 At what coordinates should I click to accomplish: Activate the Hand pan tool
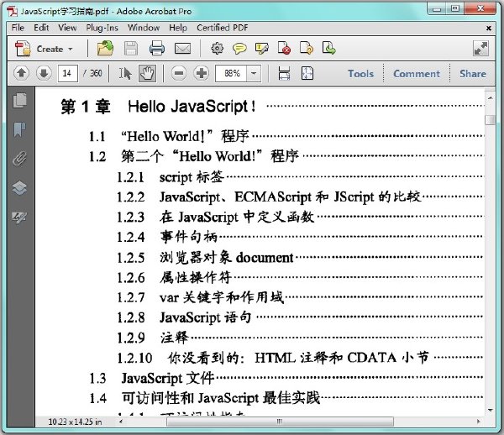(147, 73)
